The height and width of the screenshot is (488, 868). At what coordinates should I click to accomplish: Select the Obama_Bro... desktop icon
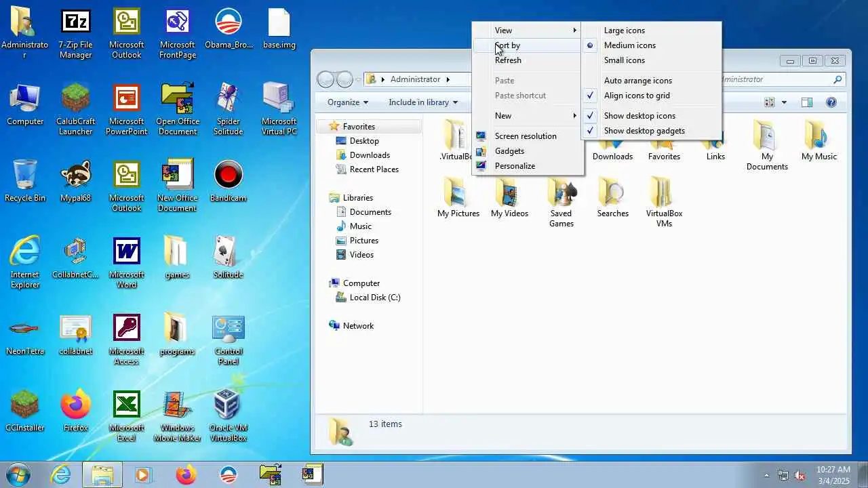click(229, 29)
